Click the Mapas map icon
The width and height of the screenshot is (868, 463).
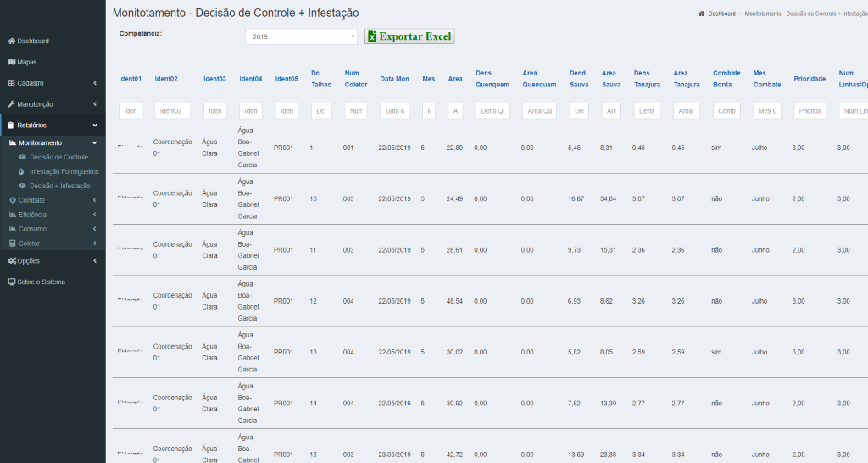(11, 62)
